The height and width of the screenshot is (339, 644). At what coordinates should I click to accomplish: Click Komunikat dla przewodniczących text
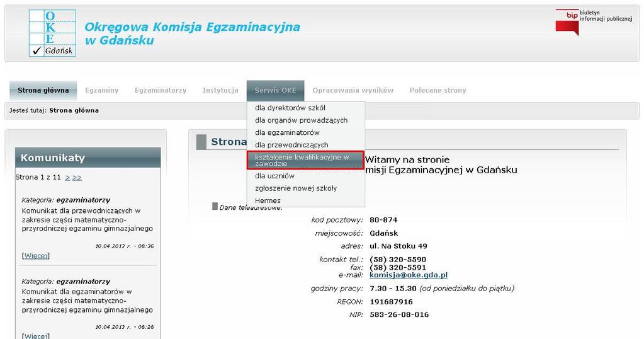[87, 219]
